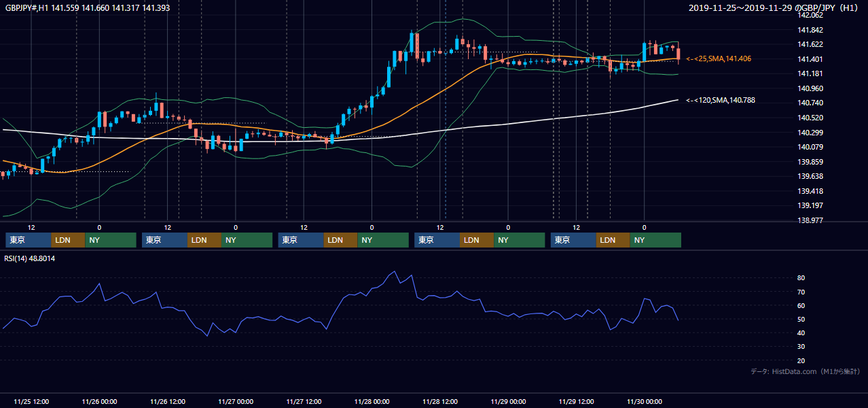Click the 11/25 12:00 time axis label
Screen dimensions: 868x408
31,401
